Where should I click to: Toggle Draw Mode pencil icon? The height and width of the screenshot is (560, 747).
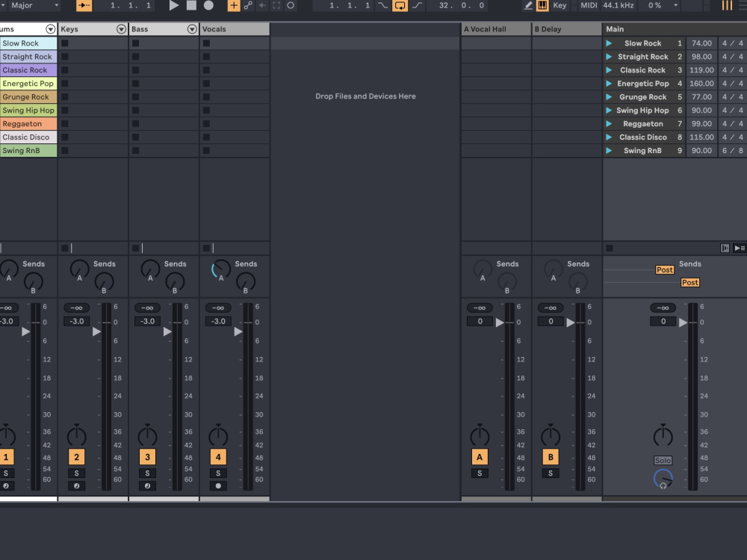[528, 5]
